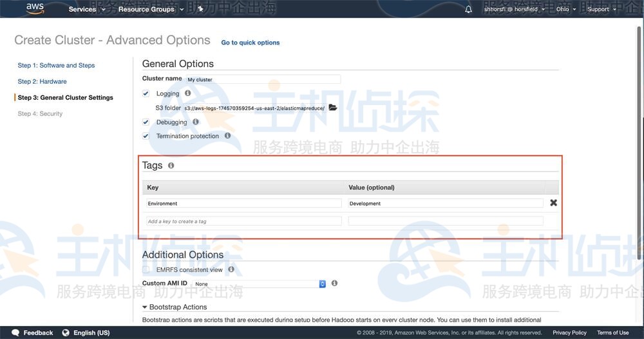
Task: Click the Go to quick options link
Action: [250, 43]
